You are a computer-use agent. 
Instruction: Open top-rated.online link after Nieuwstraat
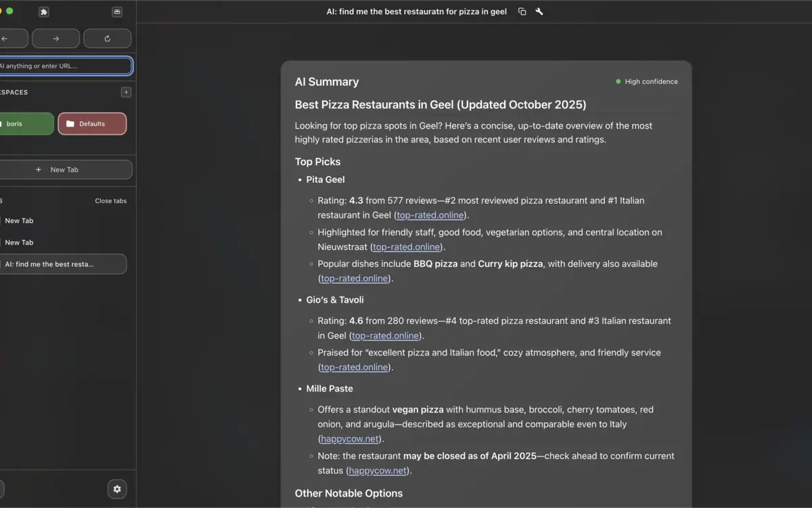click(406, 247)
